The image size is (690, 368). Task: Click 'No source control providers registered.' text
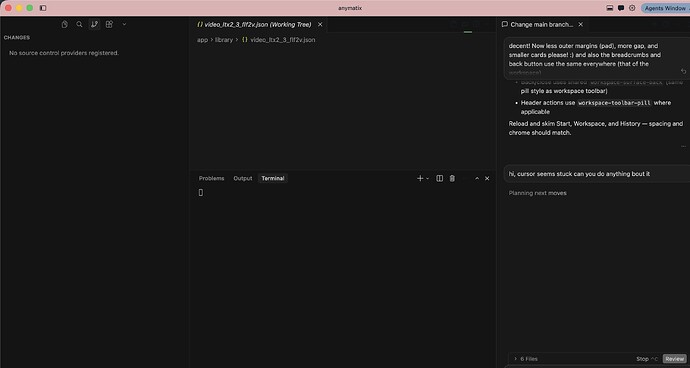click(64, 53)
